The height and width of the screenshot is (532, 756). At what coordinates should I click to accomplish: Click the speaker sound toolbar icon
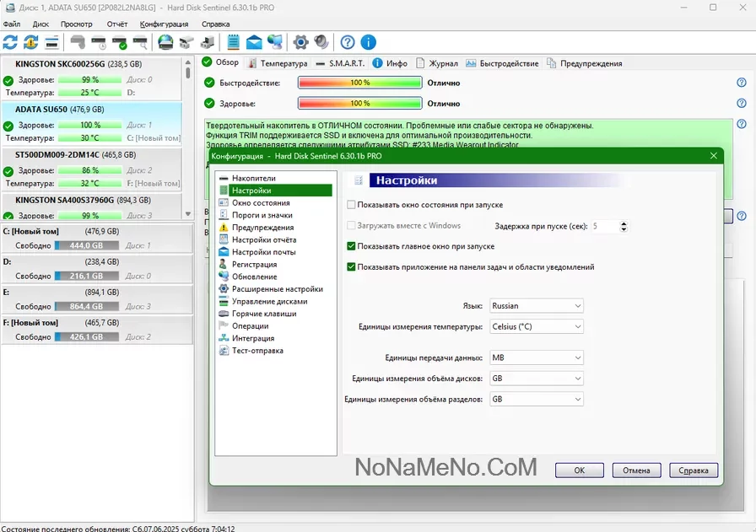coord(321,42)
